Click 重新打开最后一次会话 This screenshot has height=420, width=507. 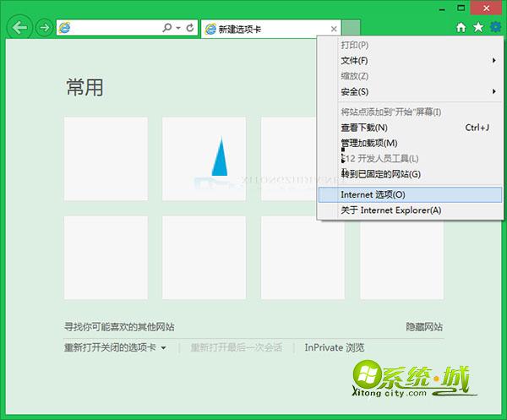[x=237, y=347]
